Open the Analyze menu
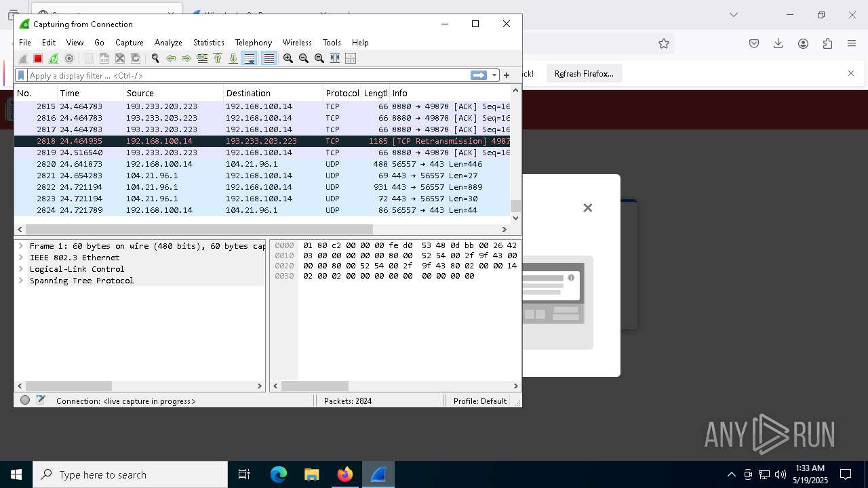This screenshot has width=868, height=488. pyautogui.click(x=168, y=42)
